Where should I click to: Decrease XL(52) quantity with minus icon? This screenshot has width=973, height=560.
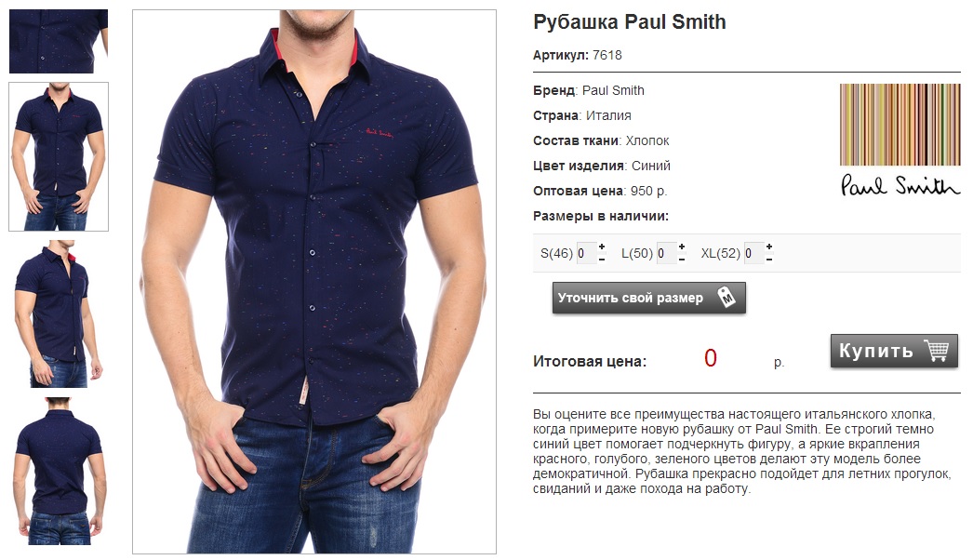coord(769,259)
